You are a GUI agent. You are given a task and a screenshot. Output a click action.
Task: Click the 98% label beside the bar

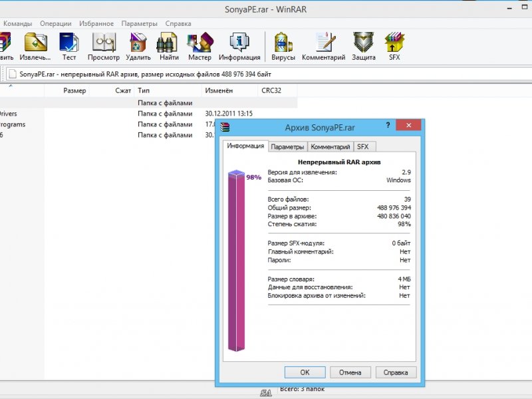(253, 177)
